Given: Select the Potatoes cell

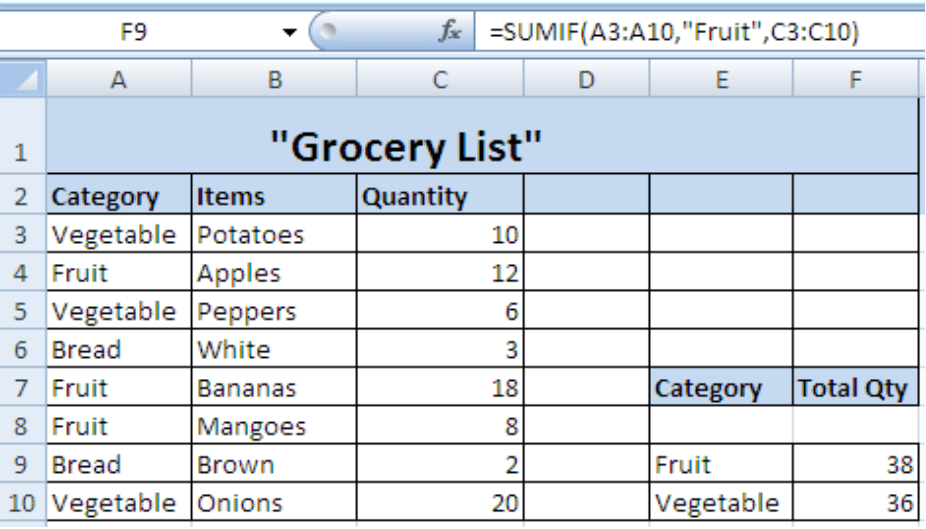Looking at the screenshot, I should coord(274,235).
